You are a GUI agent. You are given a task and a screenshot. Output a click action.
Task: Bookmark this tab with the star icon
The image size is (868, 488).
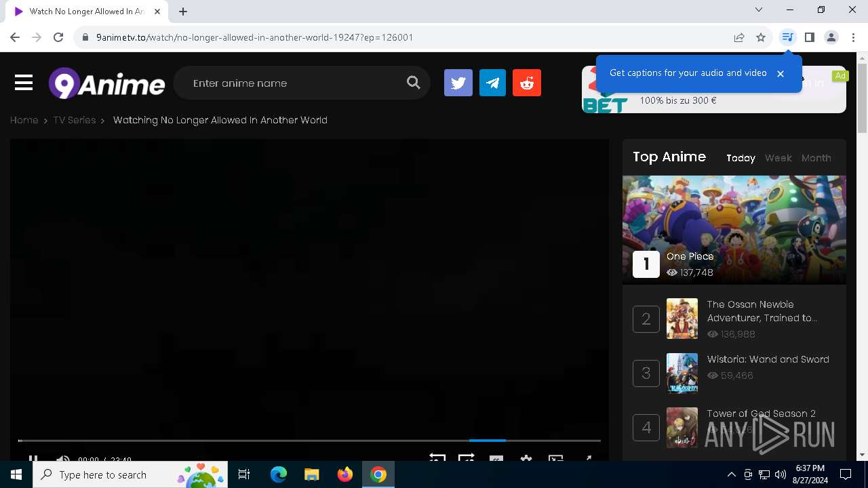pyautogui.click(x=761, y=37)
